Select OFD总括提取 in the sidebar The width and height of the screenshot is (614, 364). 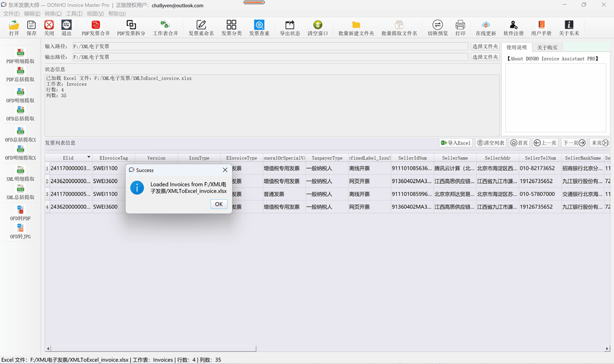(x=20, y=114)
